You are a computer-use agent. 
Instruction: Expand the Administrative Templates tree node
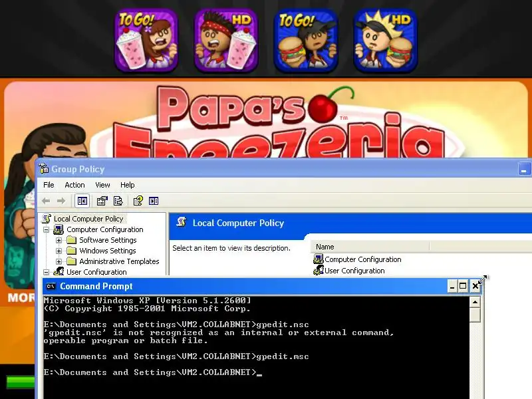(x=59, y=261)
